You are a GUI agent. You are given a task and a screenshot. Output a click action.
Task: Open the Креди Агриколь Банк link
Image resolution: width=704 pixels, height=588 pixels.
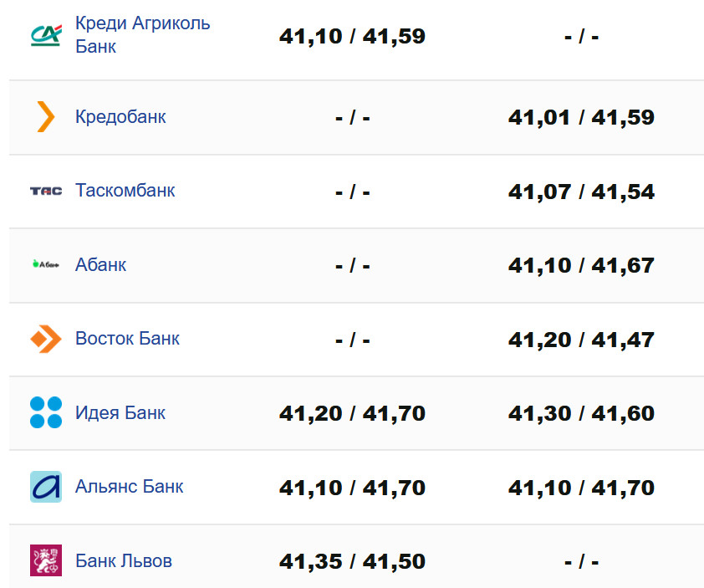[142, 35]
